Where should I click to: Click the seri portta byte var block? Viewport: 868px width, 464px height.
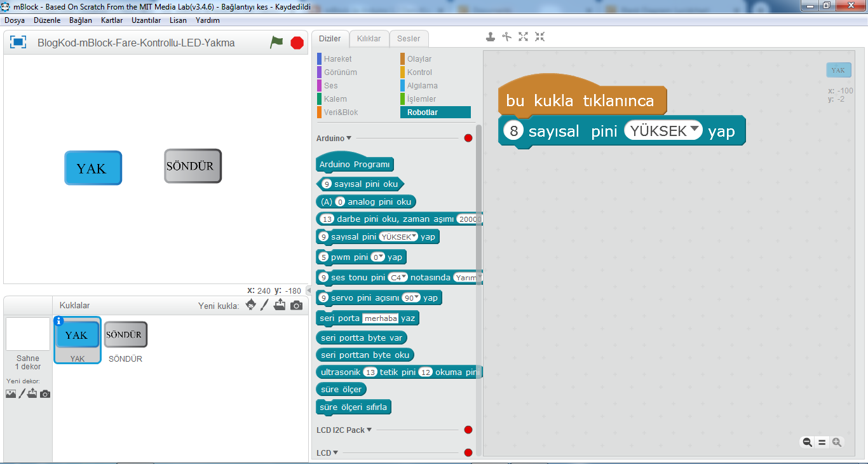pos(362,338)
